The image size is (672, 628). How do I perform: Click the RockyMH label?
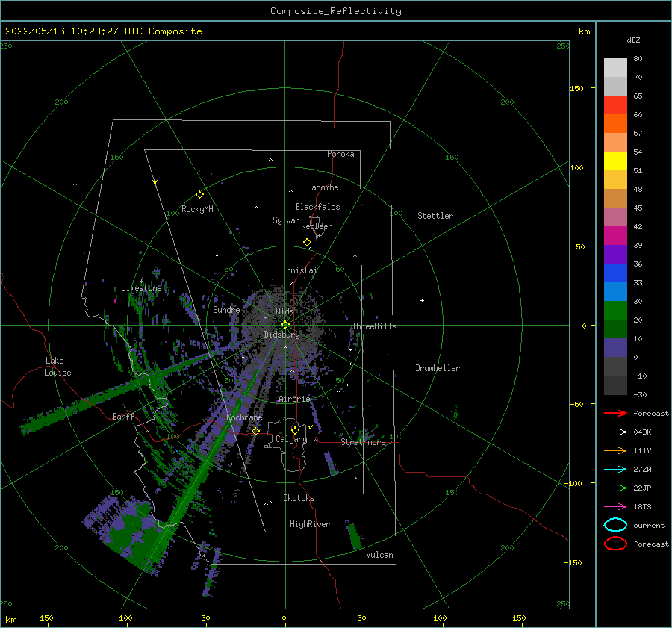pos(197,209)
